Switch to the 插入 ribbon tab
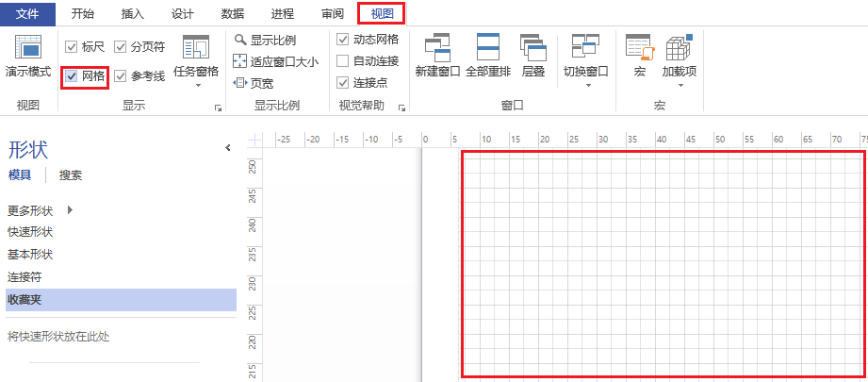This screenshot has height=382, width=868. coord(133,14)
